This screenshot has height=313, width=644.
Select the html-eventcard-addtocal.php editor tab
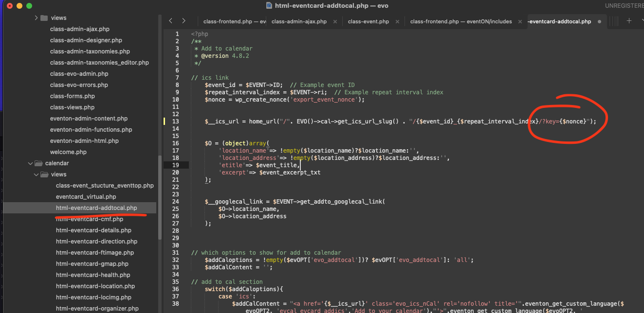coord(560,21)
